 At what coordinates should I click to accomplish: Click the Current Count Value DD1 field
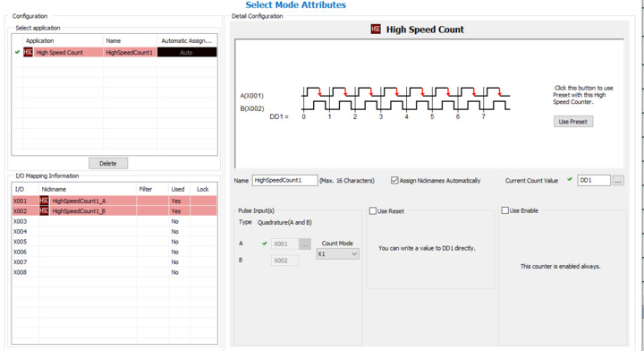pos(594,181)
